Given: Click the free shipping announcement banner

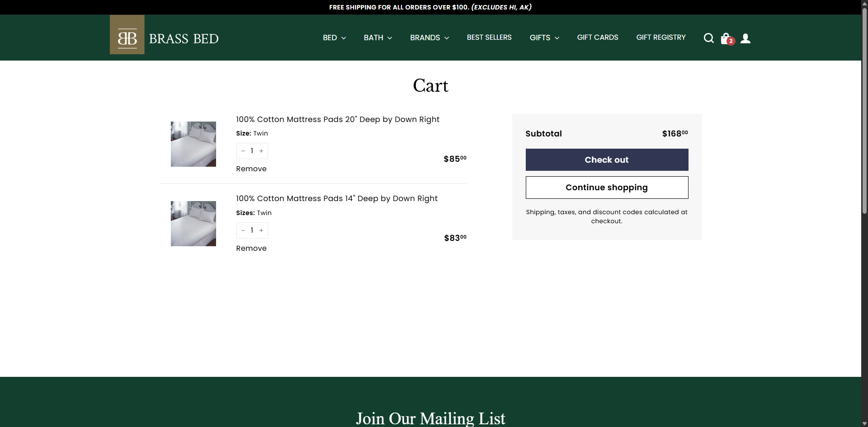Looking at the screenshot, I should (x=430, y=7).
